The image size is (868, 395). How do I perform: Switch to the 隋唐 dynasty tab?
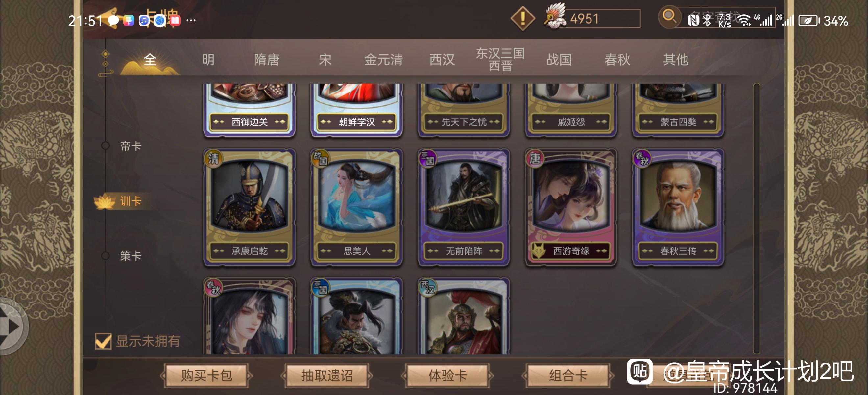point(267,60)
